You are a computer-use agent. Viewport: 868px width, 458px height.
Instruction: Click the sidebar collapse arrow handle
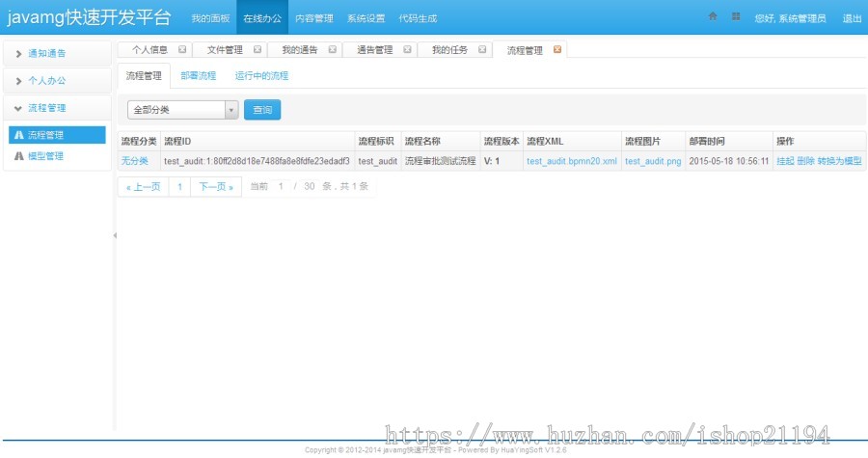[x=115, y=235]
